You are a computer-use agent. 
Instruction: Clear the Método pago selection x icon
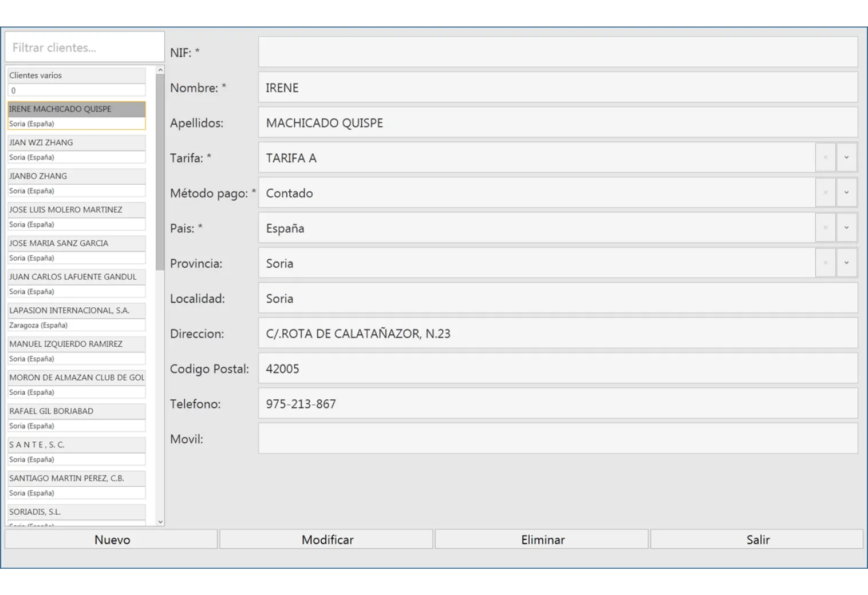pyautogui.click(x=825, y=193)
